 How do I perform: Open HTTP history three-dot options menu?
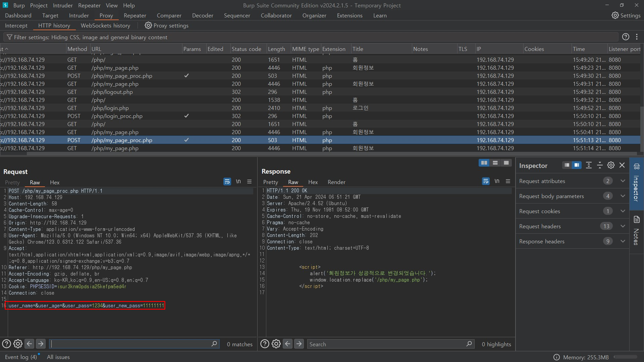(637, 37)
